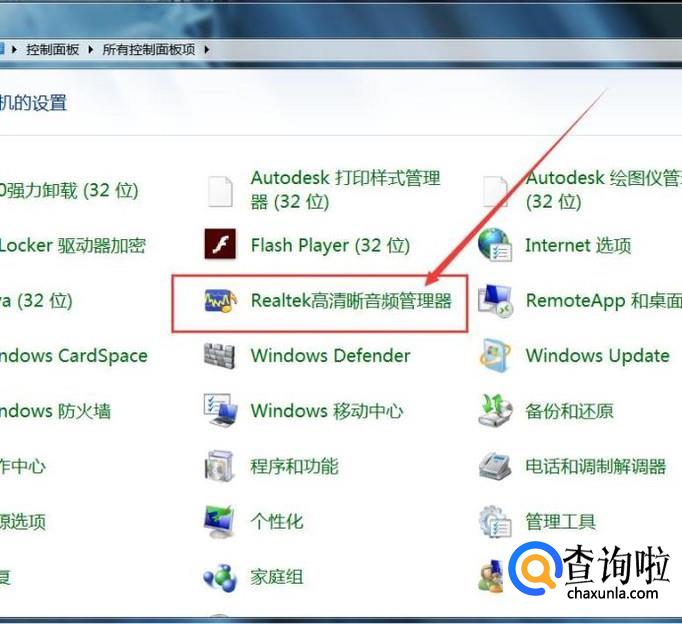Click the RemoteApp 和桌面 icon
Image resolution: width=682 pixels, height=624 pixels.
[x=495, y=300]
